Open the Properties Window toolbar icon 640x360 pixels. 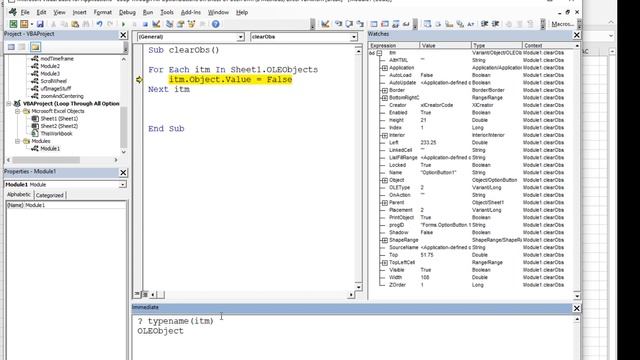[x=180, y=24]
